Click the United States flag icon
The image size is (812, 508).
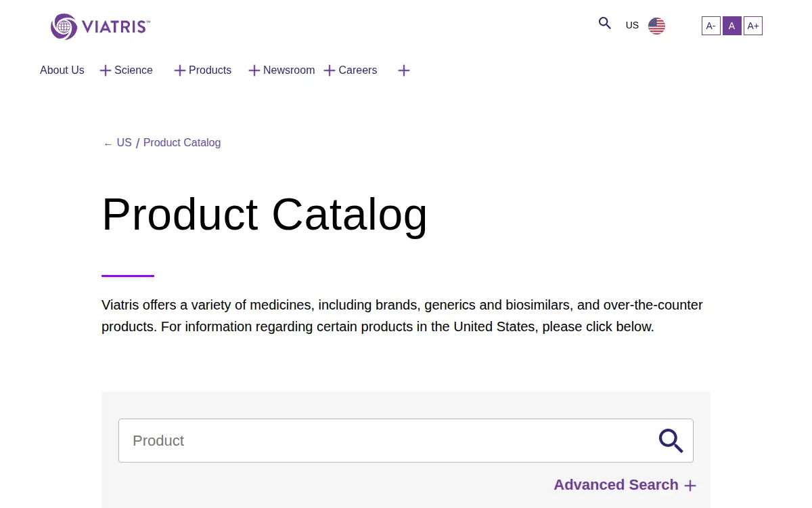[656, 26]
